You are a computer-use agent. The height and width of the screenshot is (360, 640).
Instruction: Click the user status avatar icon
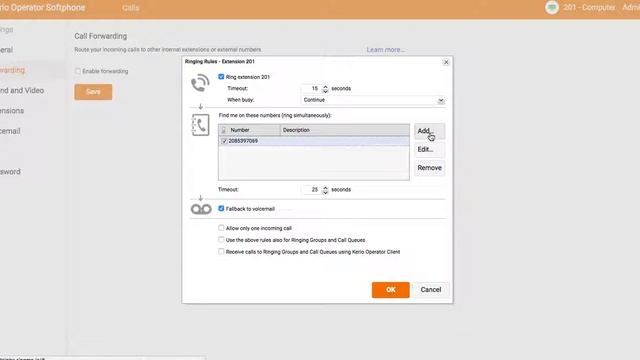coord(552,7)
